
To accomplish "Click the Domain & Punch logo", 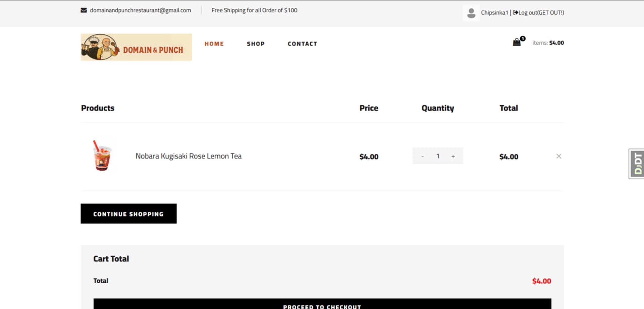I will click(136, 47).
